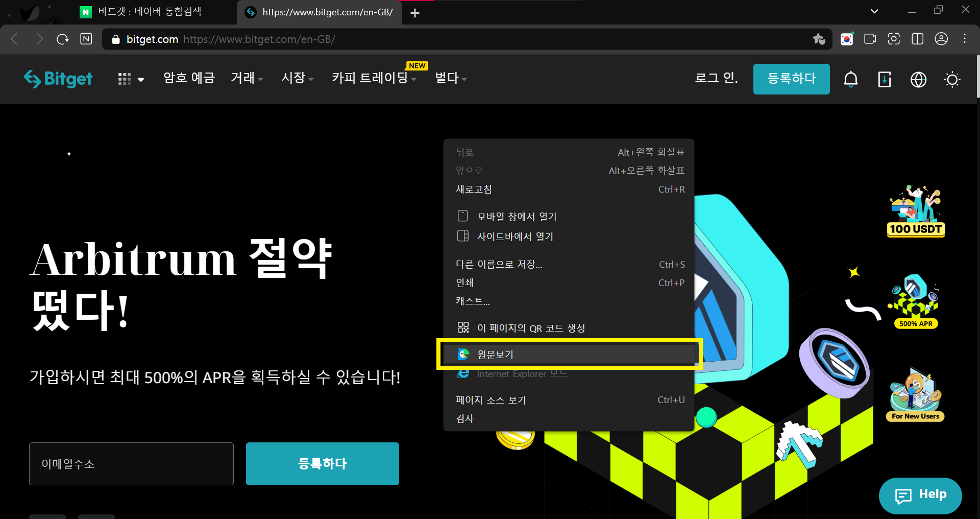Click the Korean flag translate icon
Screen dimensions: 980x519
(x=847, y=39)
